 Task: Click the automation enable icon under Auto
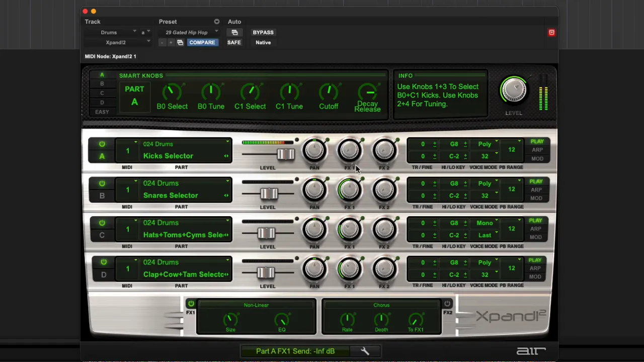(x=234, y=32)
